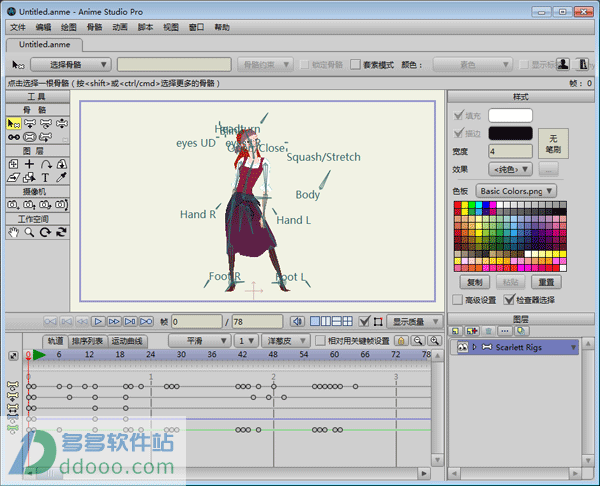Open the Help menu
This screenshot has height=486, width=600.
tap(222, 27)
